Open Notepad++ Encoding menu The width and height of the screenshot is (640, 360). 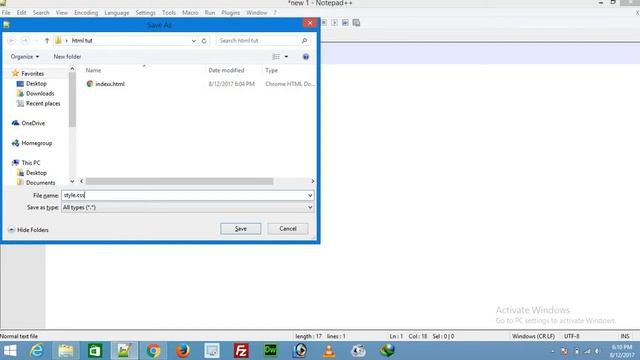point(86,13)
